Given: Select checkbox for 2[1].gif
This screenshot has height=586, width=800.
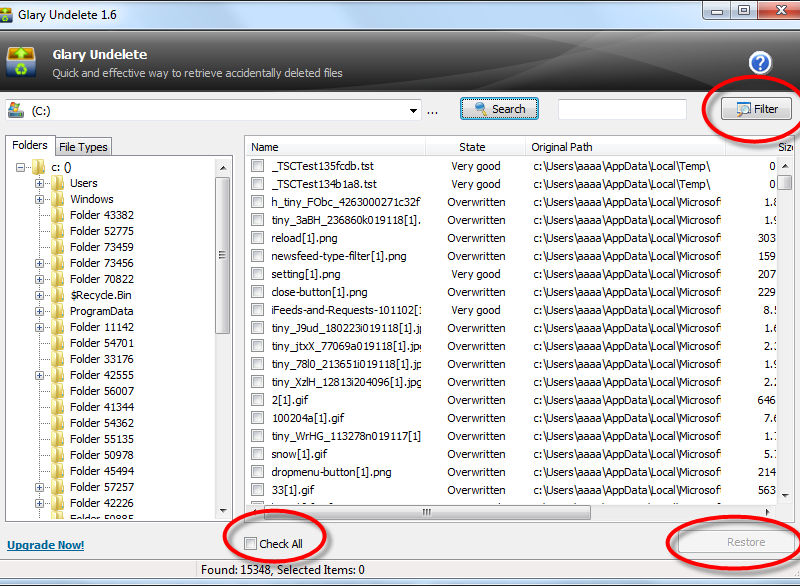Looking at the screenshot, I should pyautogui.click(x=258, y=400).
